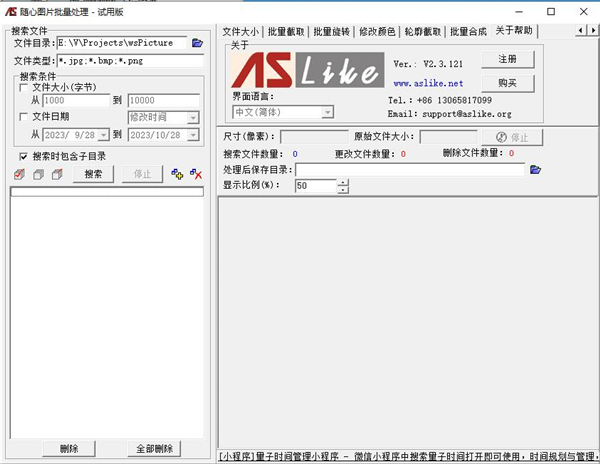Minimize the application window
Image resolution: width=600 pixels, height=464 pixels.
pyautogui.click(x=519, y=12)
